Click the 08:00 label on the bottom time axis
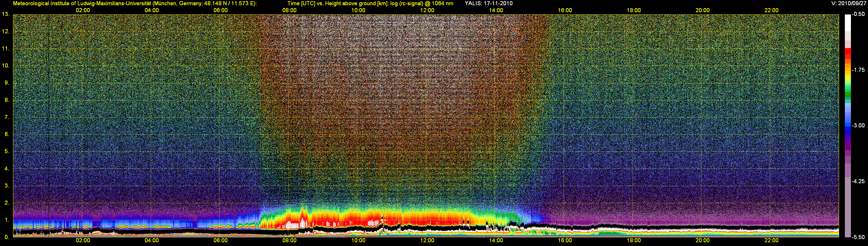 (289, 241)
